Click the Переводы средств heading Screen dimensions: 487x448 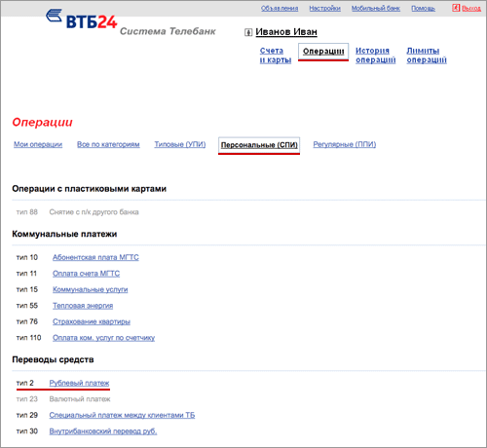point(53,359)
